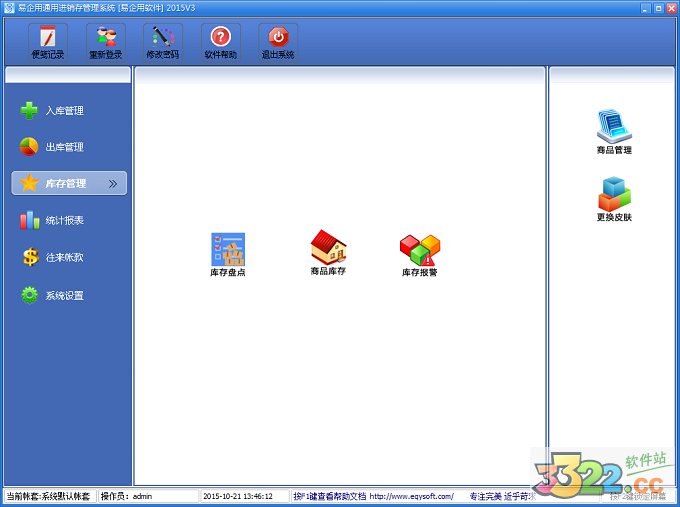Screen dimensions: 680x507
Task: Click the 重新登录 re-login icon
Action: pos(106,43)
